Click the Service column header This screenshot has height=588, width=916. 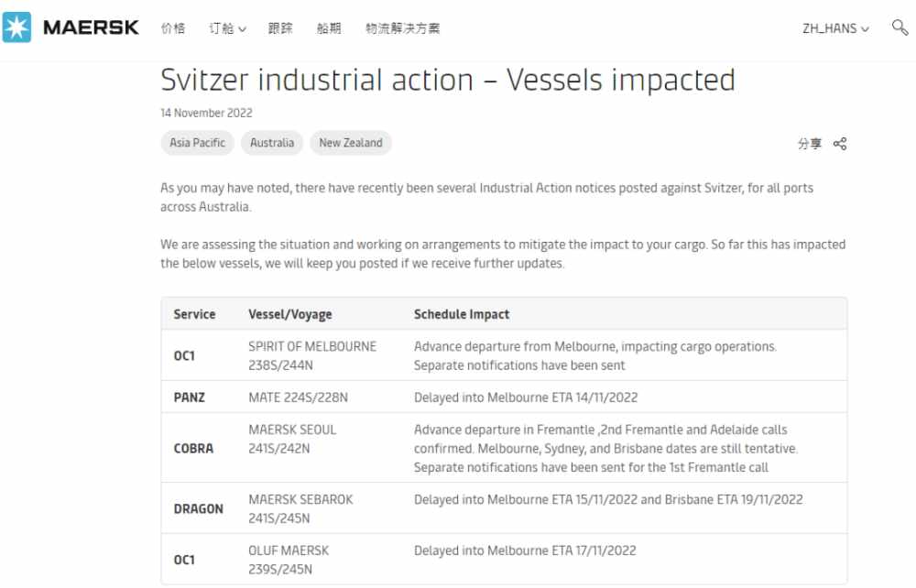(194, 314)
